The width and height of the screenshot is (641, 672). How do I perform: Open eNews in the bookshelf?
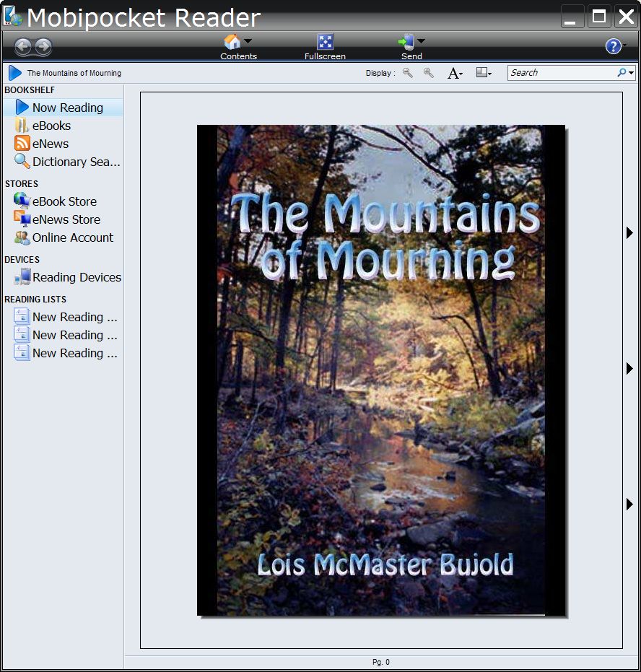(63, 144)
